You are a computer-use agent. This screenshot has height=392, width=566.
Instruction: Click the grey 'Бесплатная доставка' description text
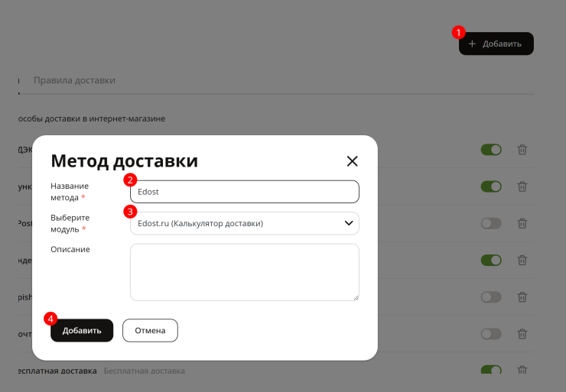145,371
